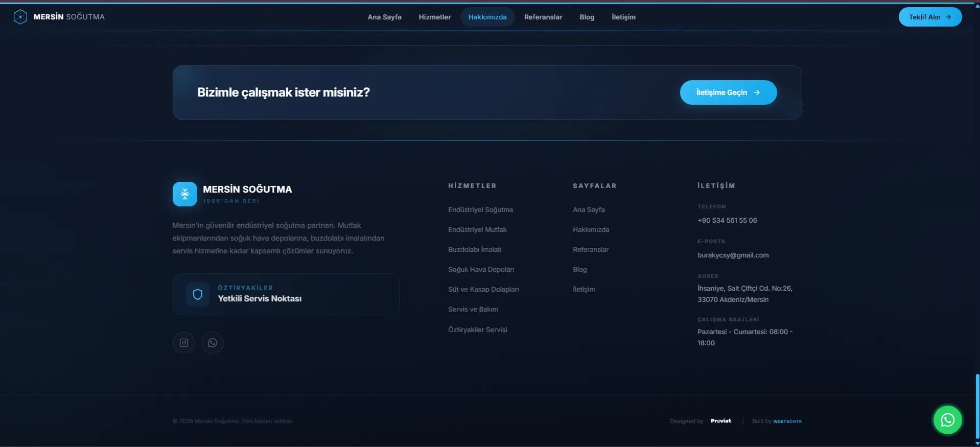Open the Endüstriyel Soğutma footer link
This screenshot has height=447, width=980.
click(x=481, y=209)
